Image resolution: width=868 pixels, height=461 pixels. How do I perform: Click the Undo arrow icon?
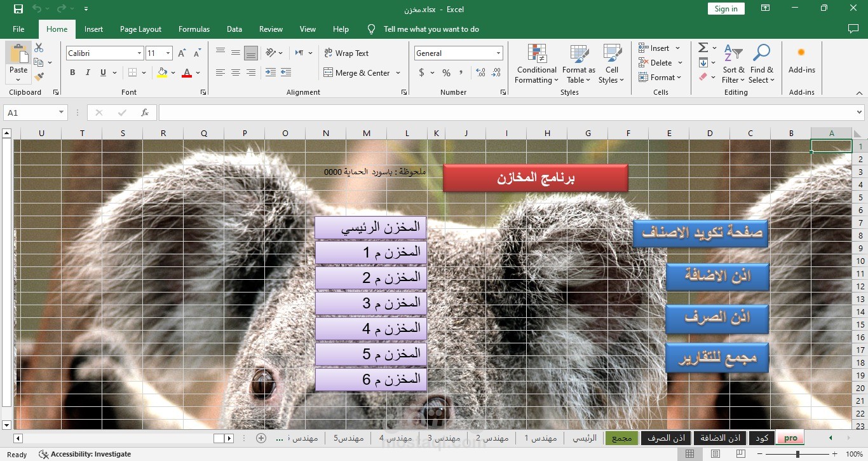tap(37, 9)
